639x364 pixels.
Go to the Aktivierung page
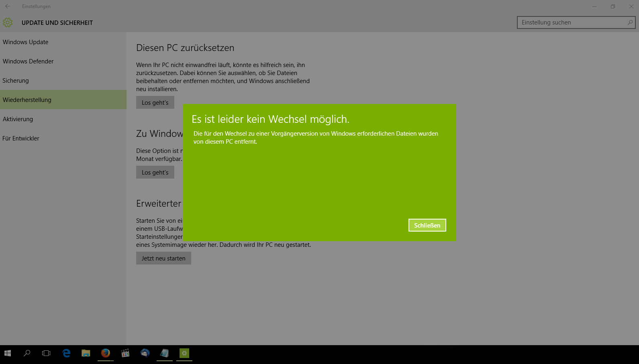(x=63, y=119)
